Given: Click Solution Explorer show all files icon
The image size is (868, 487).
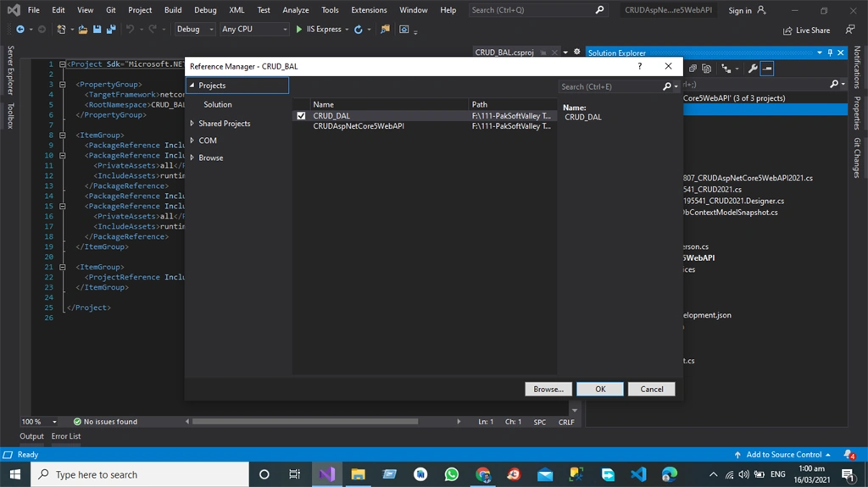Looking at the screenshot, I should click(x=707, y=69).
